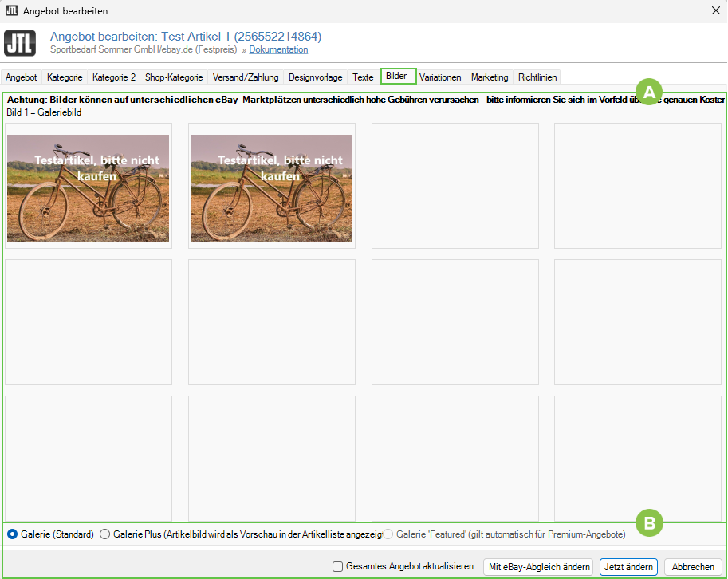Open the Marketing tab
This screenshot has height=579, width=728.
pyautogui.click(x=490, y=77)
